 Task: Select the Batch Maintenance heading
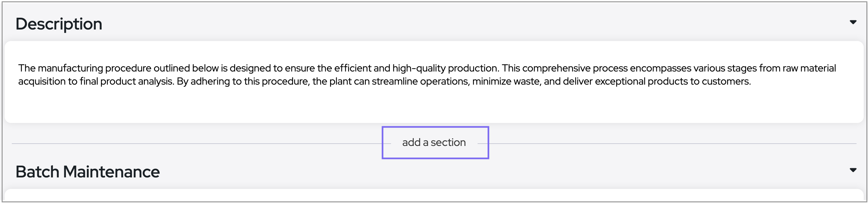(x=88, y=172)
